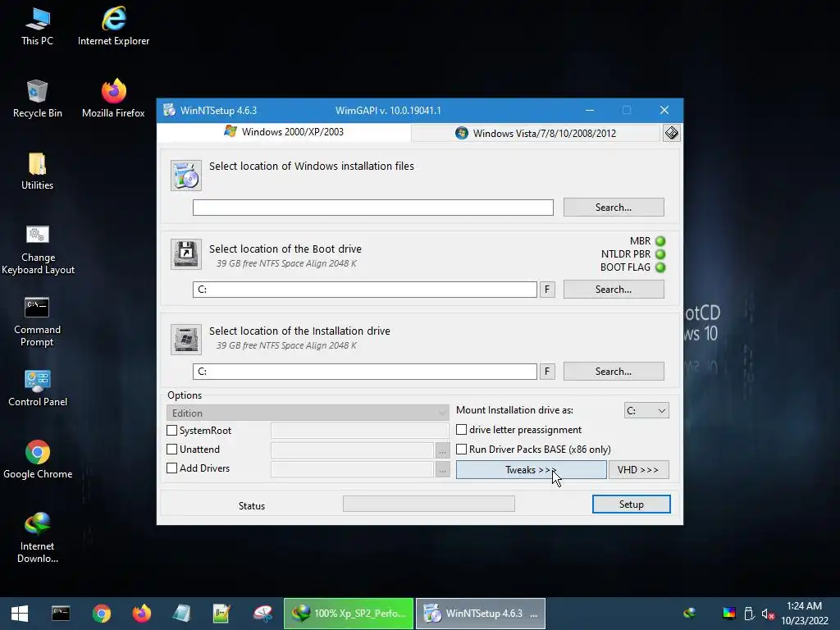Browse for drivers folder with ... button

(442, 470)
